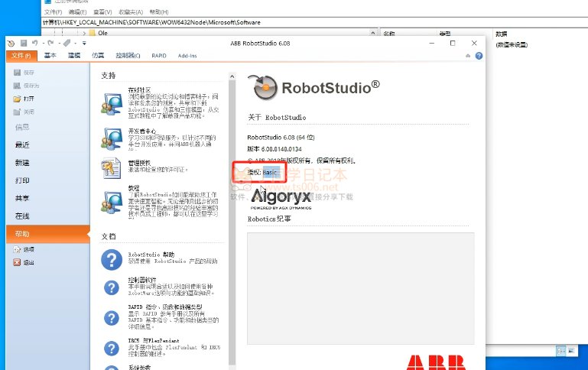Image resolution: width=588 pixels, height=370 pixels.
Task: Open 收藏夹(A) menu in Registry Editor window
Action: point(131,12)
